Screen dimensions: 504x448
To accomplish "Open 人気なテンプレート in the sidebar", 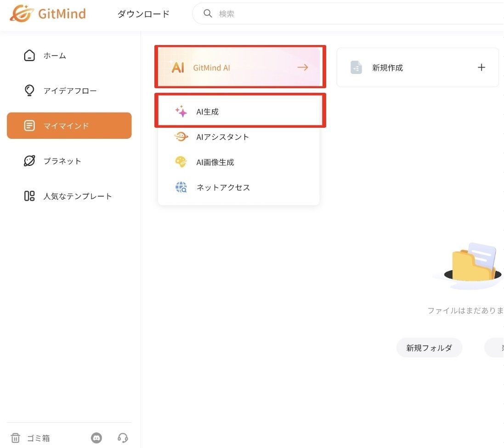I will point(69,196).
